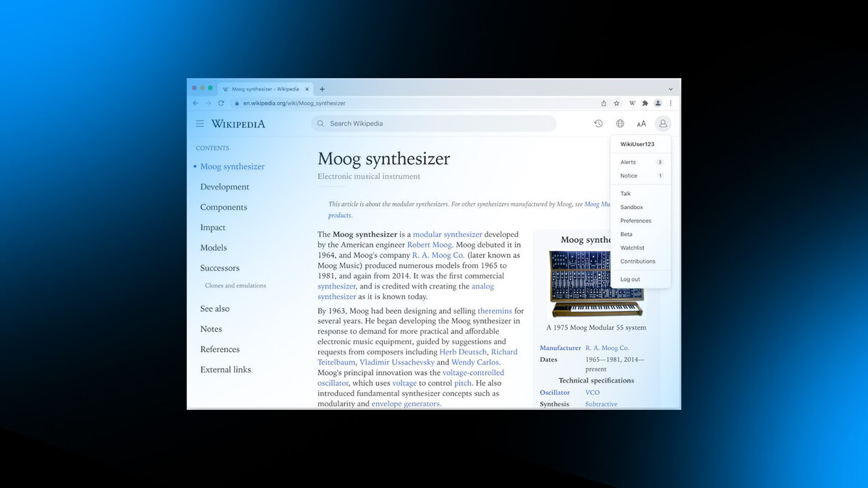Open the Chrome profile avatar icon

658,103
